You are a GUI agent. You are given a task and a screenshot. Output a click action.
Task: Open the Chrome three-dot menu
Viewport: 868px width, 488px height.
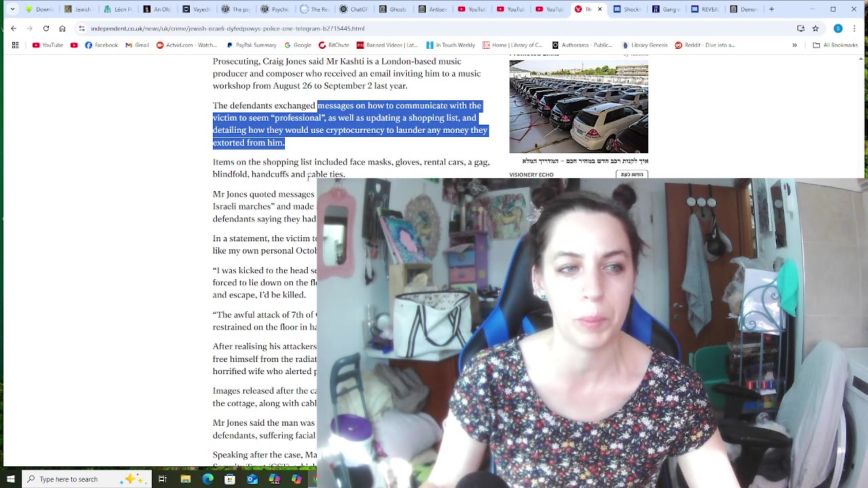click(x=854, y=28)
